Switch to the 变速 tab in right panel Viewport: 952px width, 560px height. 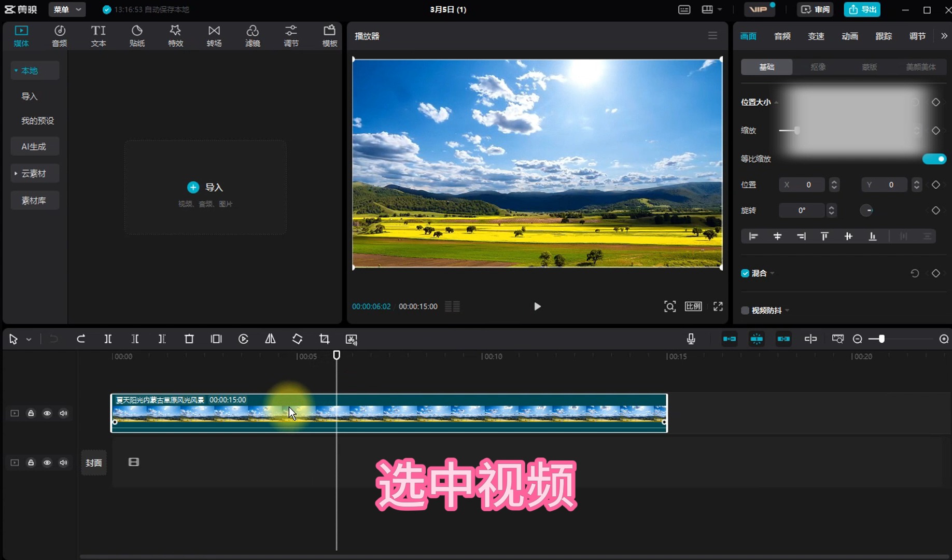(816, 36)
